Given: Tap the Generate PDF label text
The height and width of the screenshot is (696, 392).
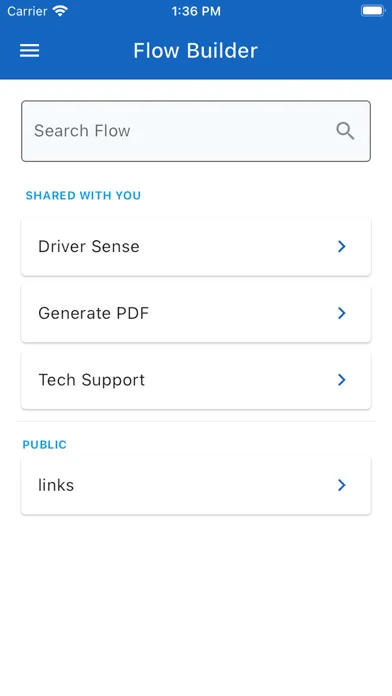Looking at the screenshot, I should pos(93,313).
